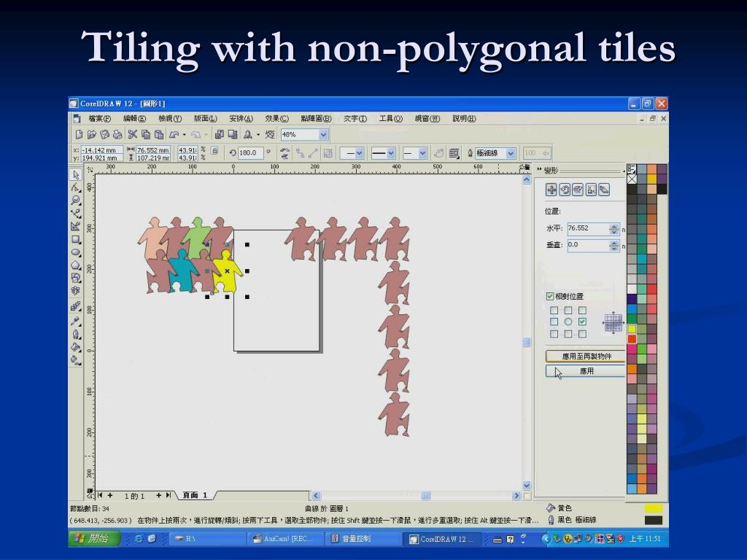Select the Interactive Blend tool
This screenshot has width=747, height=560.
click(x=76, y=307)
